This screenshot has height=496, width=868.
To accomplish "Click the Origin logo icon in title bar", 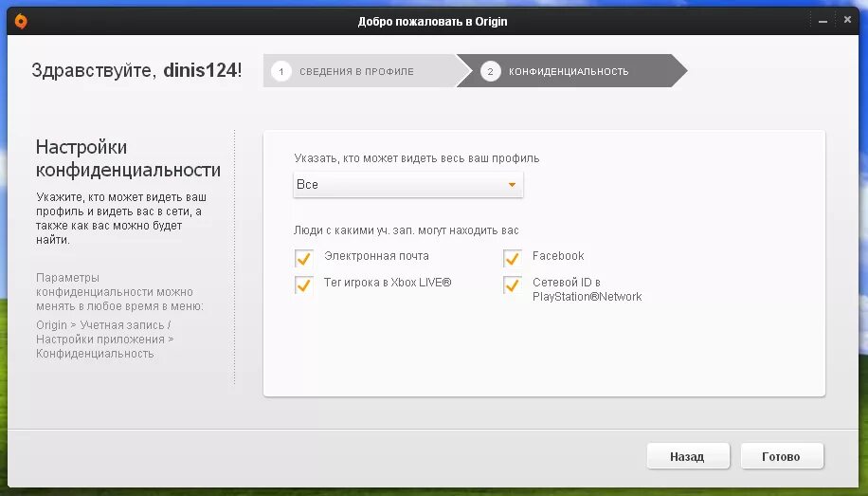I will pyautogui.click(x=21, y=22).
